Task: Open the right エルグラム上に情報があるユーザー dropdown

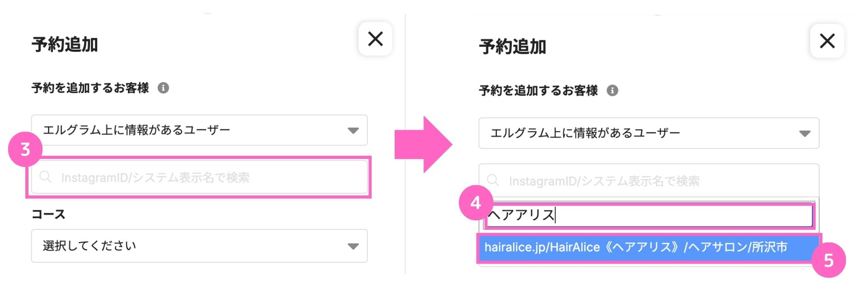Action: point(648,133)
